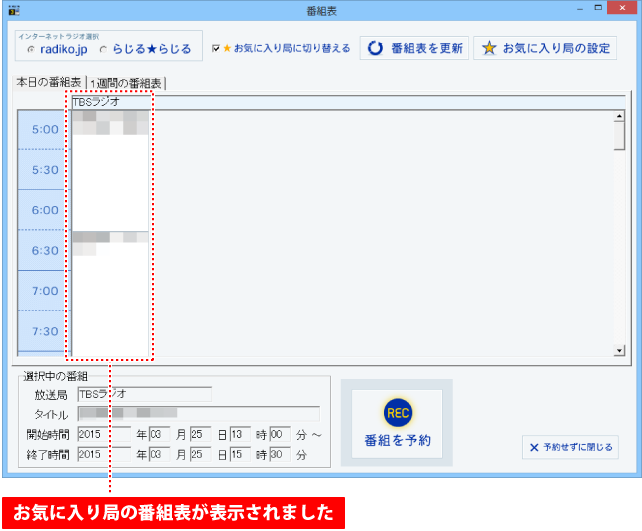Click the 番組表を更新 refresh button

click(414, 48)
